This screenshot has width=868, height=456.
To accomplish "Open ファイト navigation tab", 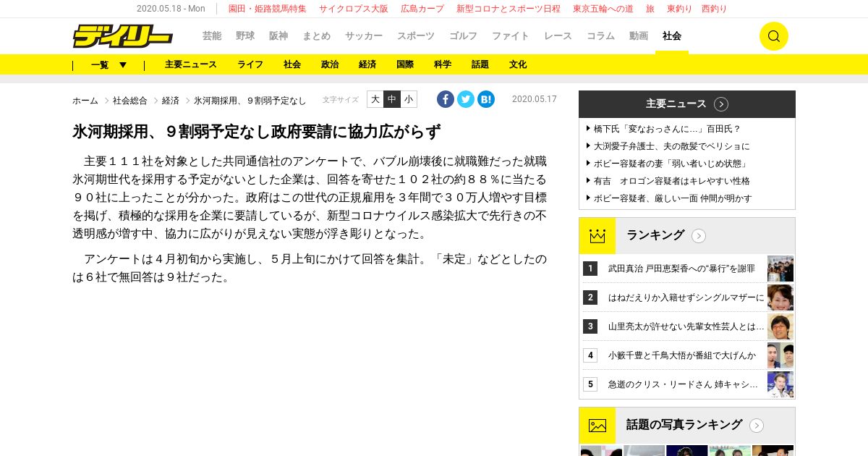I will (x=511, y=36).
